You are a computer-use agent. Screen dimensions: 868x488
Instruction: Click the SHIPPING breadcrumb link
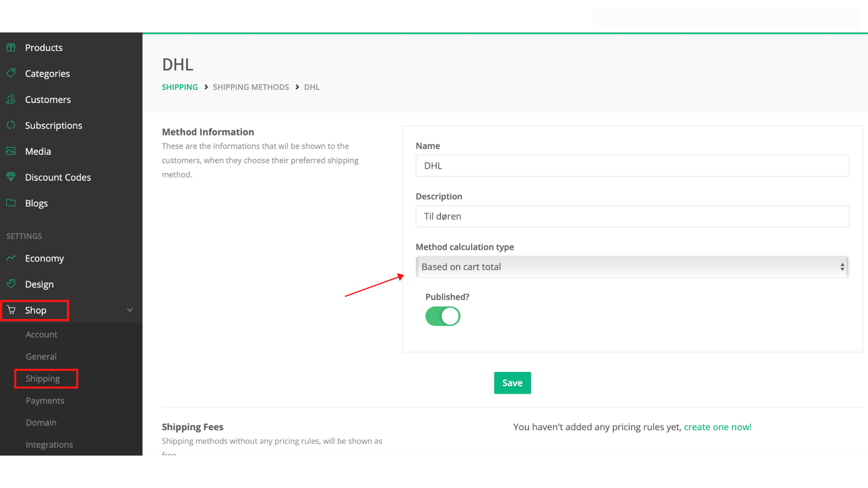(180, 87)
